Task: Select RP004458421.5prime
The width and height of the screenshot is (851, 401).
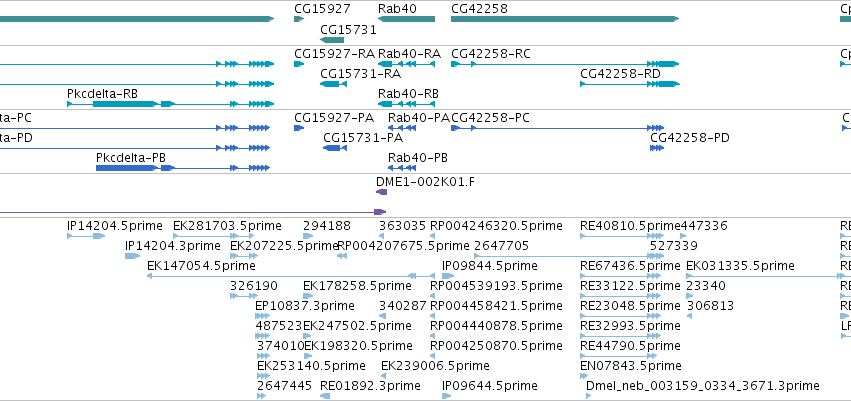Action: 496,305
